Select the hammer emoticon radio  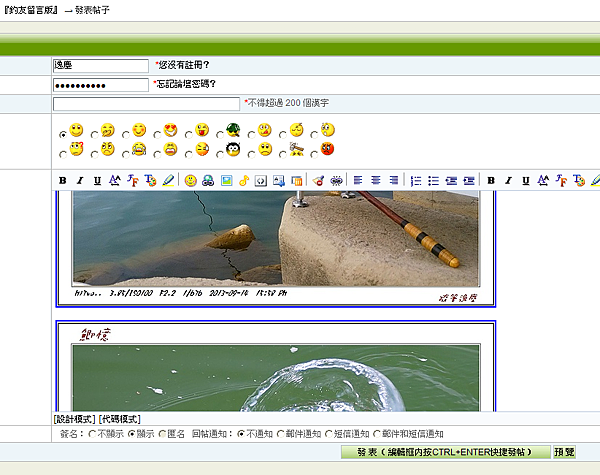(282, 154)
